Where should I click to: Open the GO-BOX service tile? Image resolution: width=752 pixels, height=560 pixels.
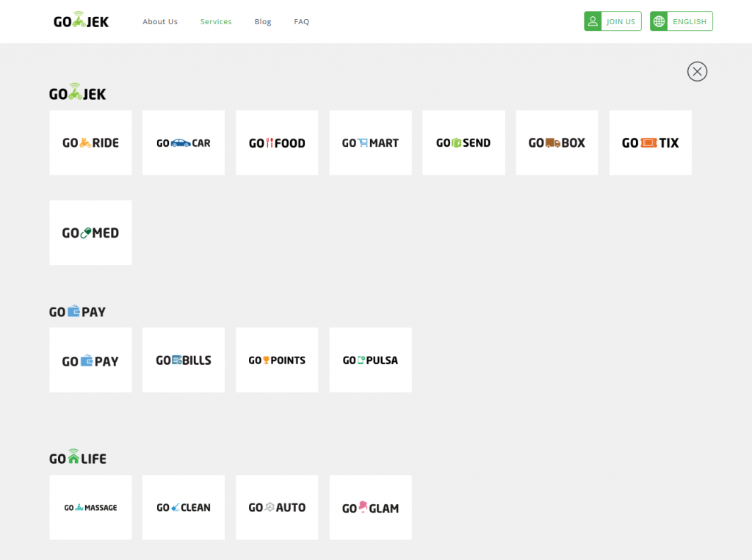557,143
